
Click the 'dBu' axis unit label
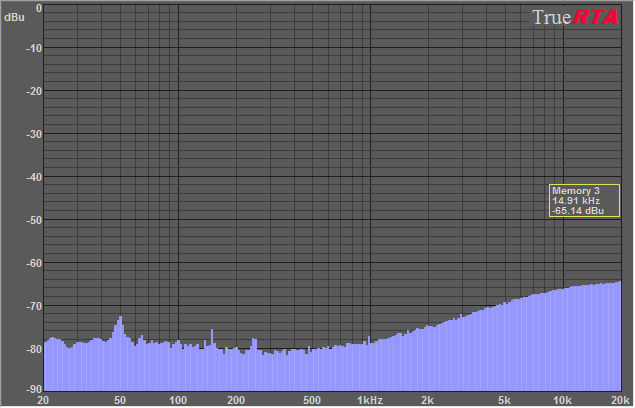[x=14, y=17]
